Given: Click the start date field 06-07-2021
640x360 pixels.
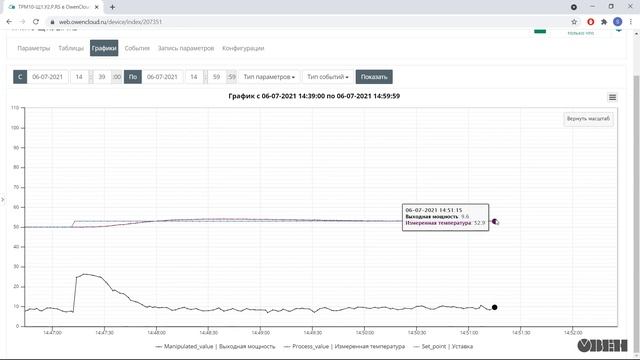Looking at the screenshot, I should tap(47, 77).
